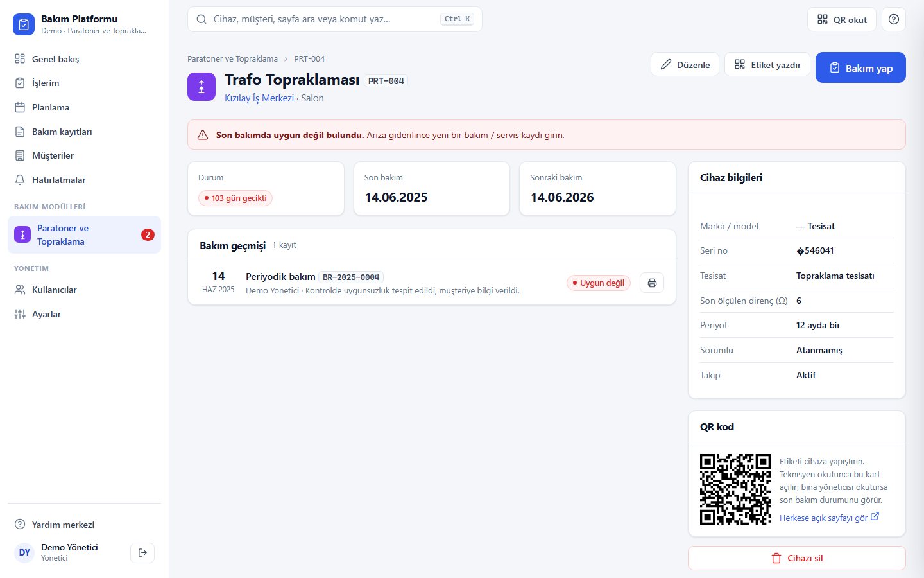Viewport: 924px width, 578px height.
Task: Click the Bakım Platformu logo icon
Action: pyautogui.click(x=24, y=24)
